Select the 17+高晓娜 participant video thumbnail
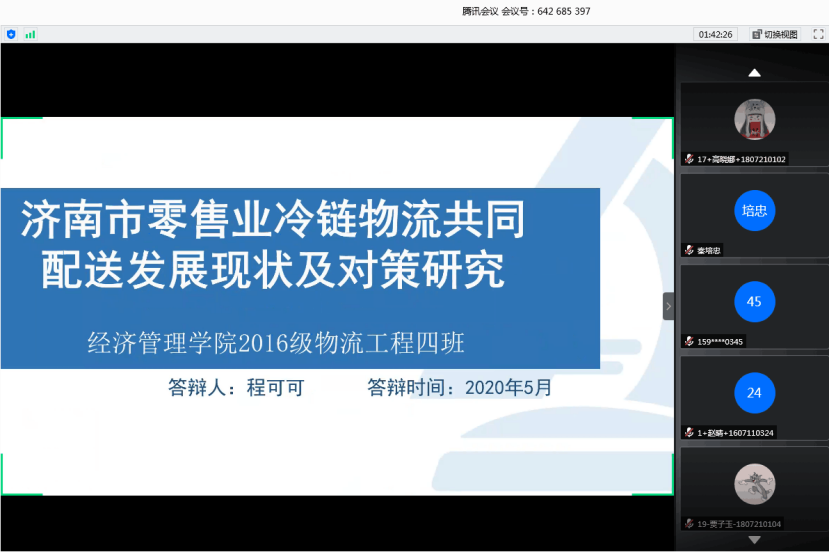The height and width of the screenshot is (552, 829). [x=754, y=119]
